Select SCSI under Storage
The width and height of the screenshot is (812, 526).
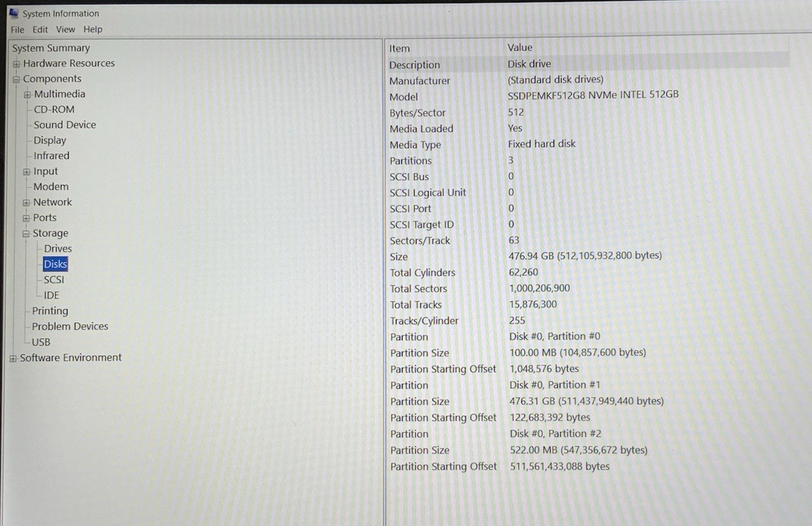[x=54, y=280]
